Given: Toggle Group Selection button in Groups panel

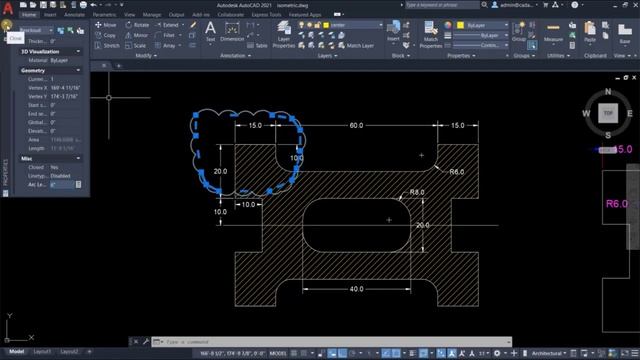Looking at the screenshot, I should click(x=532, y=45).
